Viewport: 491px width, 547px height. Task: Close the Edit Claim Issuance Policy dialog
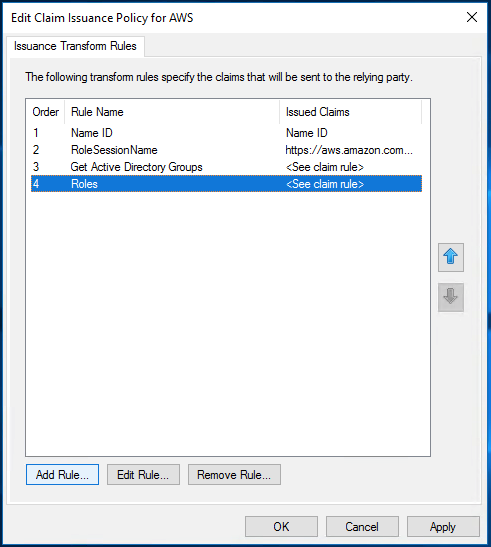point(472,17)
